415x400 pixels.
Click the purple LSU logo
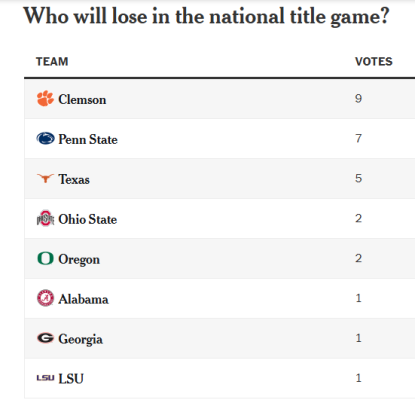pyautogui.click(x=45, y=378)
